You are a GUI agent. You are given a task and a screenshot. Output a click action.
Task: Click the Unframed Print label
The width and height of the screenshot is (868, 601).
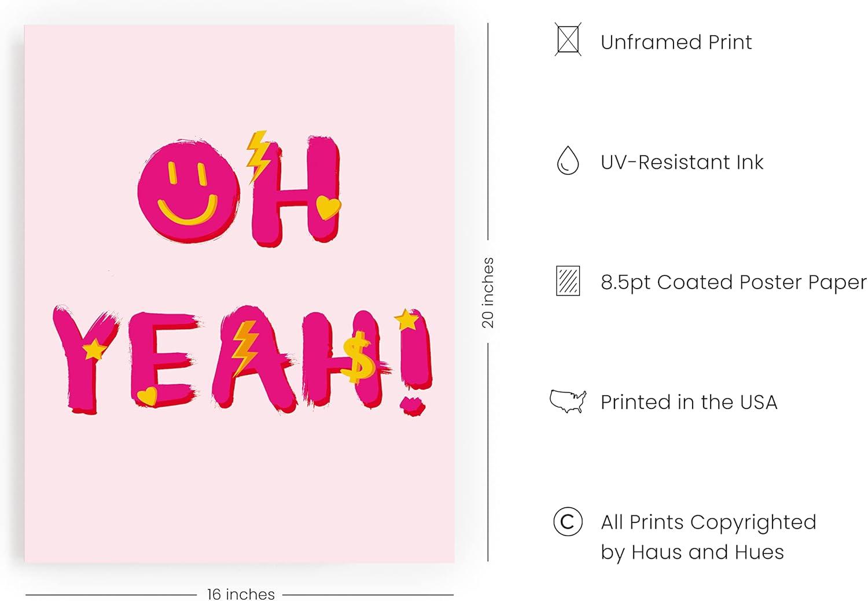click(x=676, y=42)
